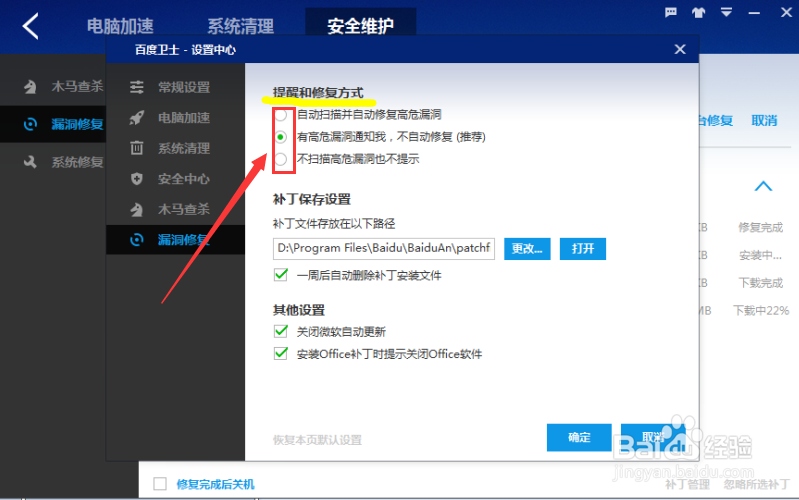Click the 系统修复 wrench icon in main sidebar
This screenshot has width=799, height=500.
pos(30,162)
